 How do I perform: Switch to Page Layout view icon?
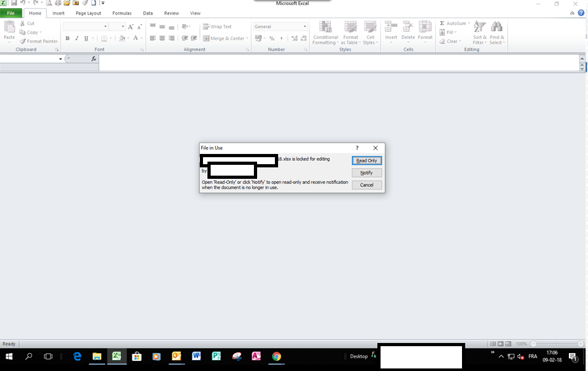[x=501, y=344]
